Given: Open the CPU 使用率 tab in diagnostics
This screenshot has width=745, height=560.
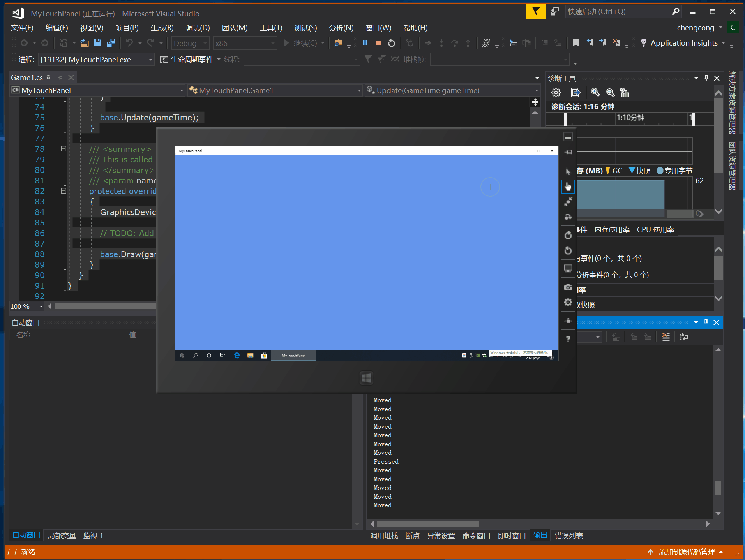Looking at the screenshot, I should [655, 230].
